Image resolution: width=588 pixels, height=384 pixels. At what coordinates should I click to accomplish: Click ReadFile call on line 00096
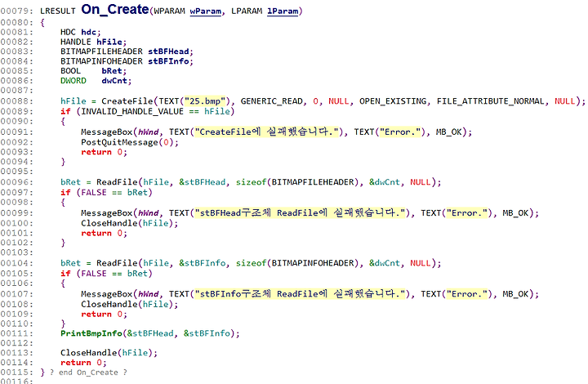coord(117,182)
